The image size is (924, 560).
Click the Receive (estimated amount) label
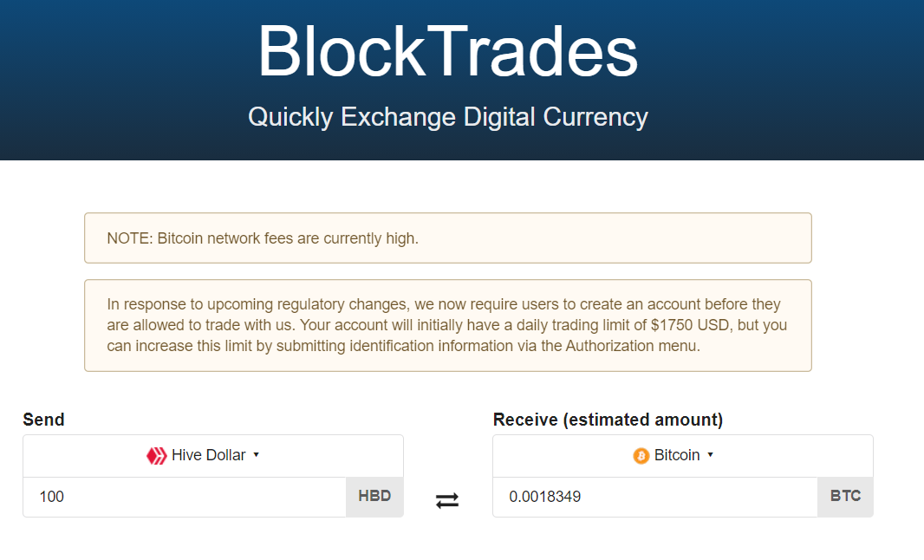click(x=608, y=420)
